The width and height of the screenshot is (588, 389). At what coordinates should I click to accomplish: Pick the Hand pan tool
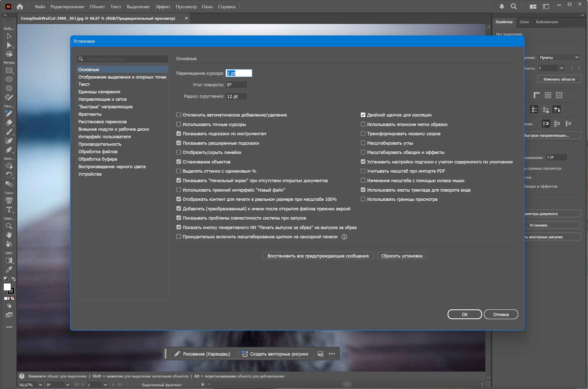[x=9, y=235]
